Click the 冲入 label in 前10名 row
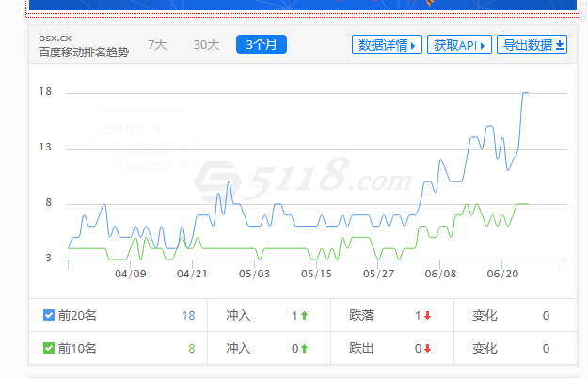Viewport: 588px width, 378px height. [x=238, y=348]
